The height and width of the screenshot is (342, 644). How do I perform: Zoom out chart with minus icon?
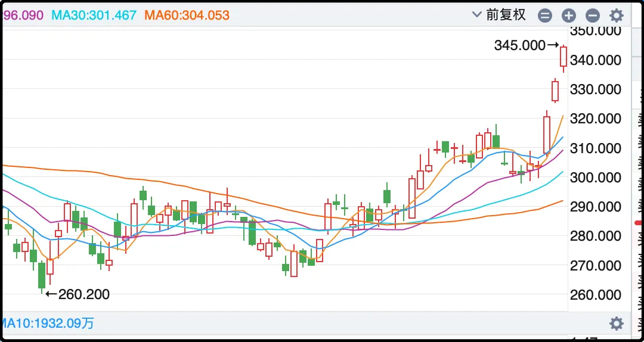pyautogui.click(x=593, y=16)
